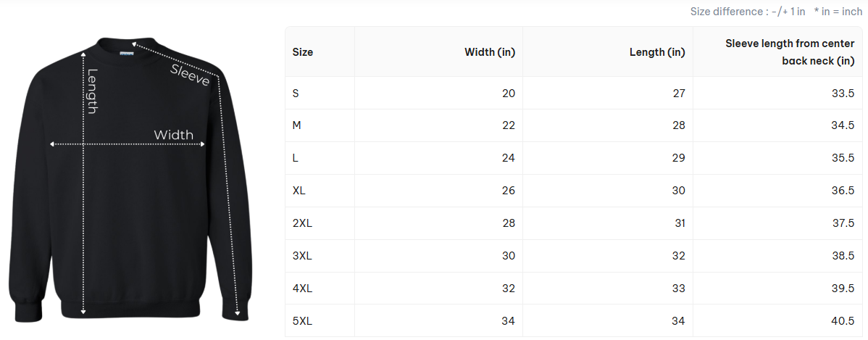The height and width of the screenshot is (340, 868).
Task: Click the 'in = inch' note
Action: point(838,12)
